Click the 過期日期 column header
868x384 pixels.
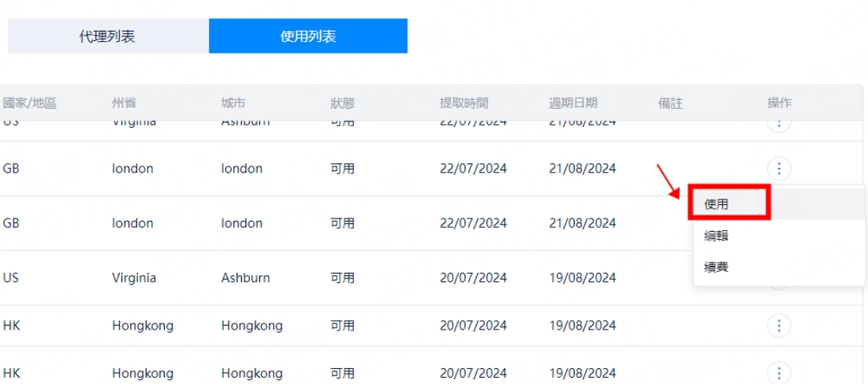point(573,103)
